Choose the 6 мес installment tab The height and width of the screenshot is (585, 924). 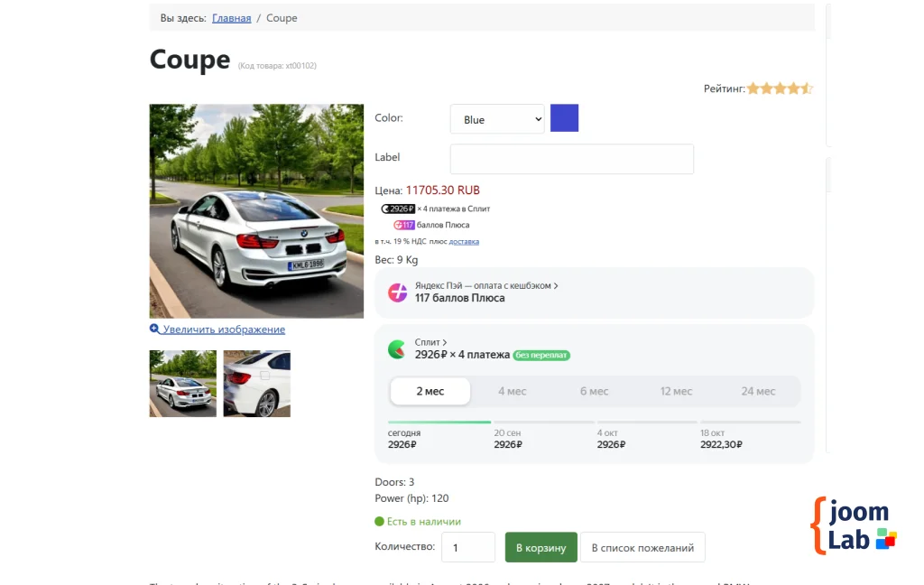pyautogui.click(x=594, y=391)
